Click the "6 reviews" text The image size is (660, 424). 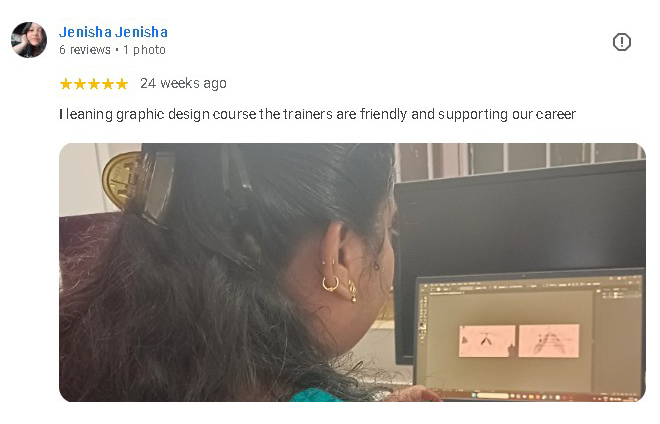point(85,50)
